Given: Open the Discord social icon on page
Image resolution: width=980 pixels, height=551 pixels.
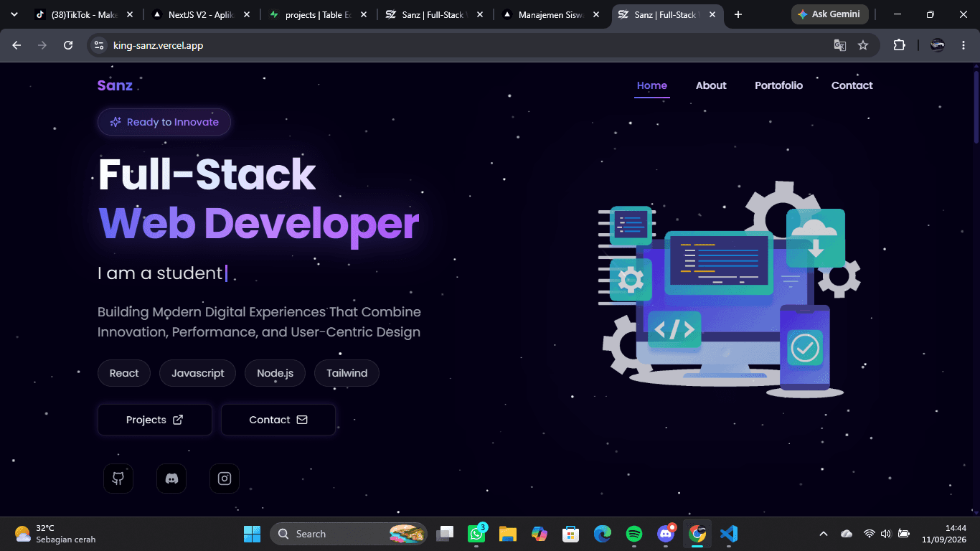Looking at the screenshot, I should coord(171,479).
